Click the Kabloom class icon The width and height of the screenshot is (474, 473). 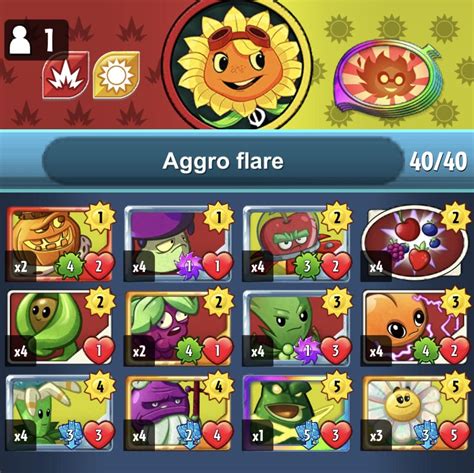65,75
